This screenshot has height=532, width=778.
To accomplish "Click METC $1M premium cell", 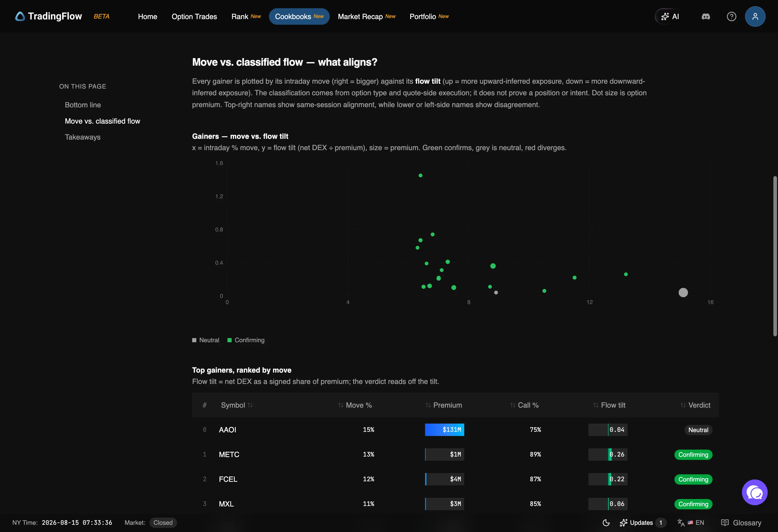I will (x=445, y=454).
